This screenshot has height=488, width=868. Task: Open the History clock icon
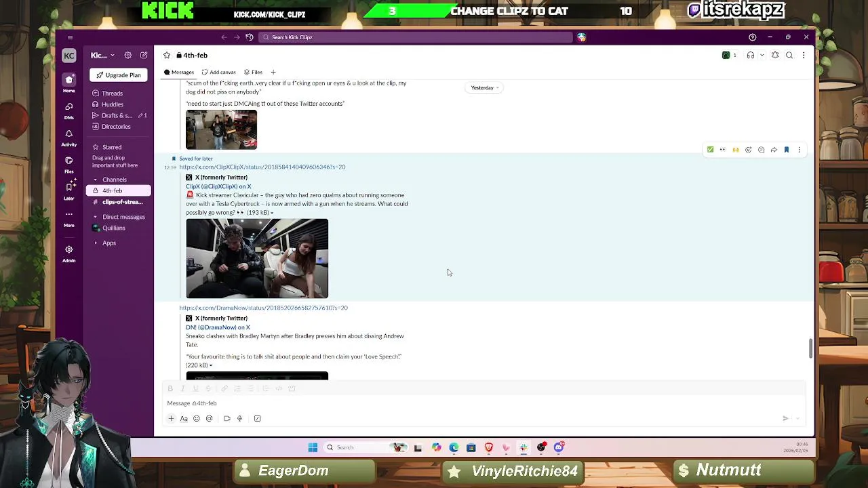(250, 37)
